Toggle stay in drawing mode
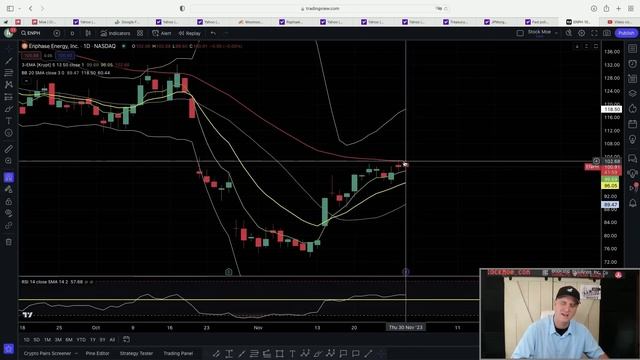Screen dimensions: 640x360 coord(9,189)
